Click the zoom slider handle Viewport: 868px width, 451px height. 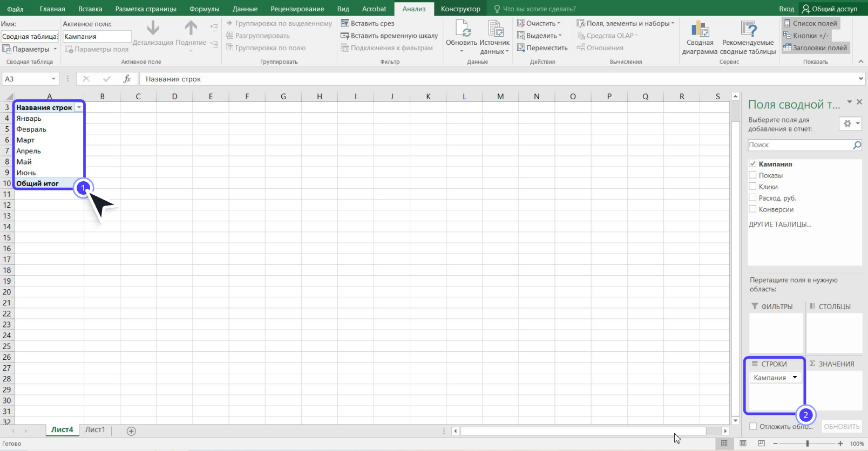click(808, 443)
